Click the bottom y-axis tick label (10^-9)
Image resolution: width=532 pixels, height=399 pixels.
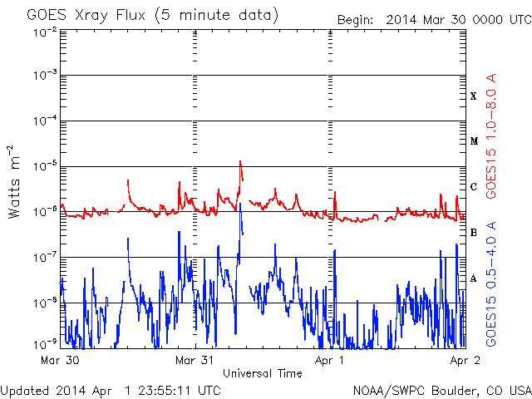(x=44, y=343)
